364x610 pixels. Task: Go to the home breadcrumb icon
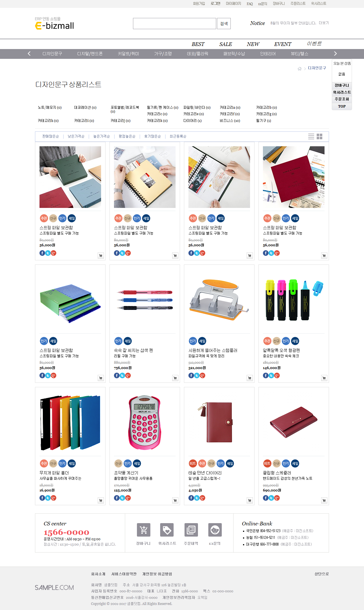click(x=300, y=69)
